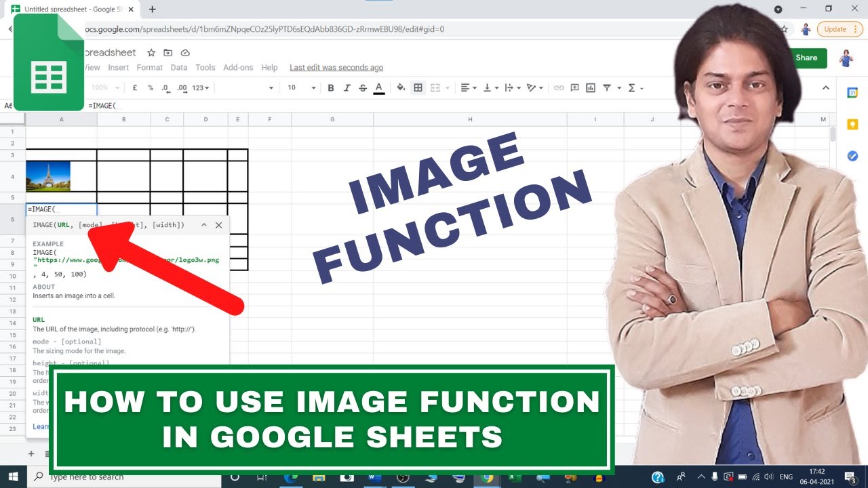Open Google Calendar side panel
The height and width of the screenshot is (488, 868).
tap(852, 93)
